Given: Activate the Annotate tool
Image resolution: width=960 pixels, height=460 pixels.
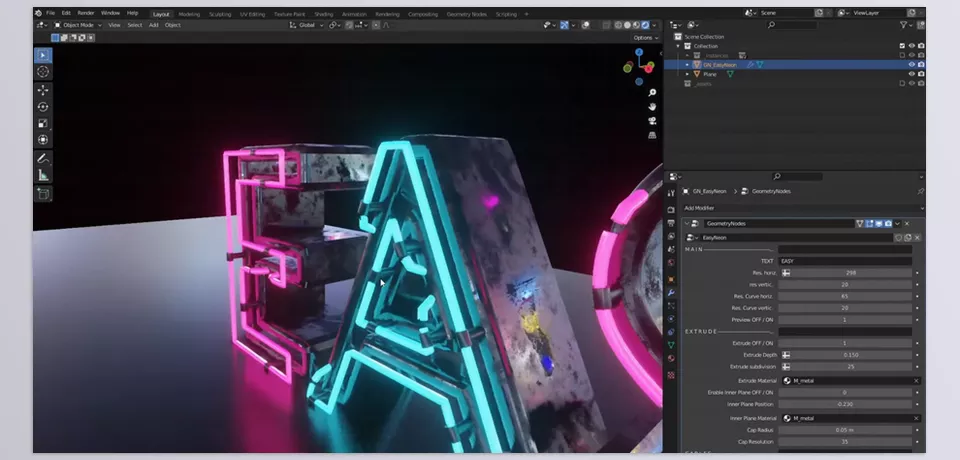Looking at the screenshot, I should [x=43, y=159].
